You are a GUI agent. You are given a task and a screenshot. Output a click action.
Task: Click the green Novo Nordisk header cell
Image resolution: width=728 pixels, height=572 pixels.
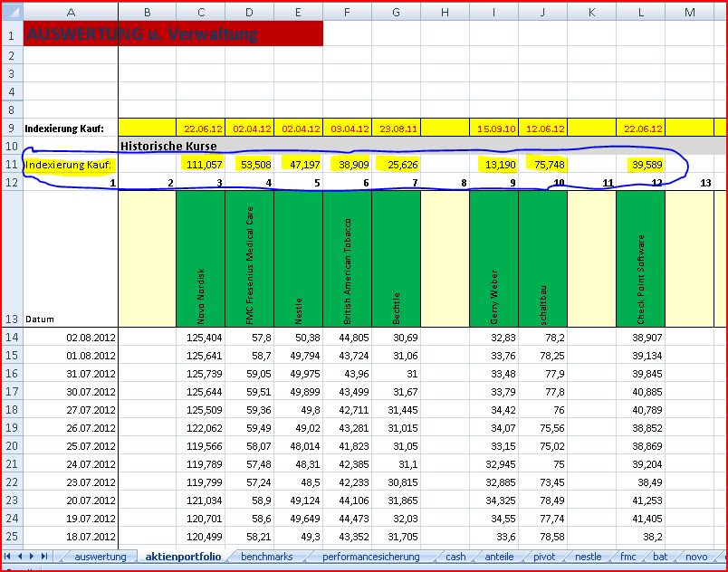(201, 258)
